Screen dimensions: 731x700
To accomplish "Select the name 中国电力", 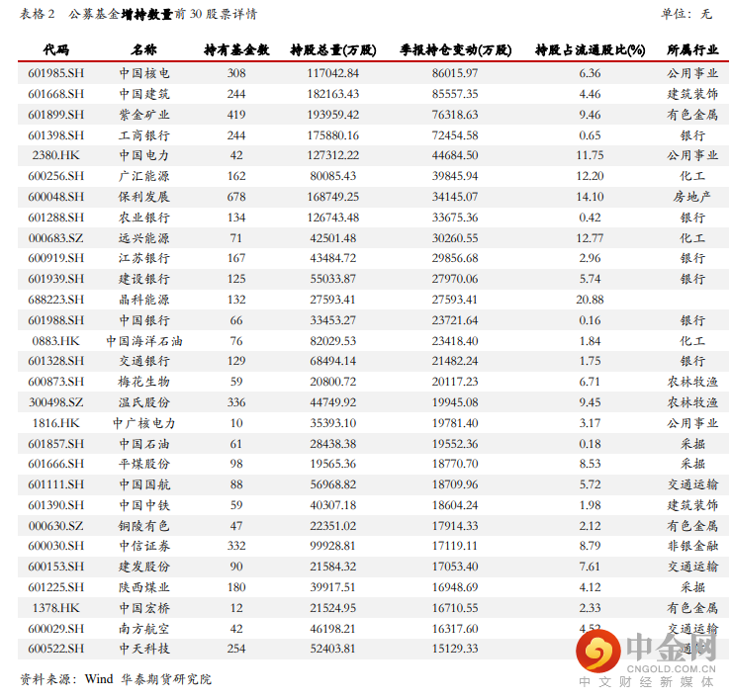I will pyautogui.click(x=144, y=155).
